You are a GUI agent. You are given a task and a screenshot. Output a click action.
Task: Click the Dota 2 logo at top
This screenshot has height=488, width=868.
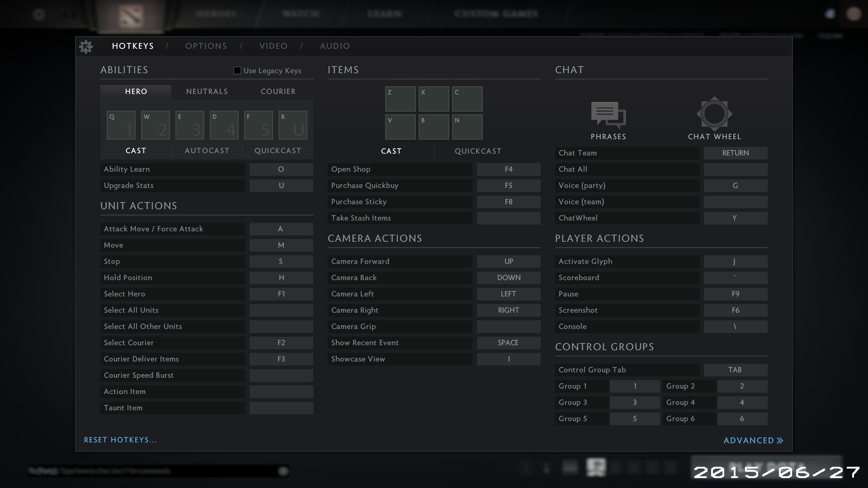tap(131, 16)
